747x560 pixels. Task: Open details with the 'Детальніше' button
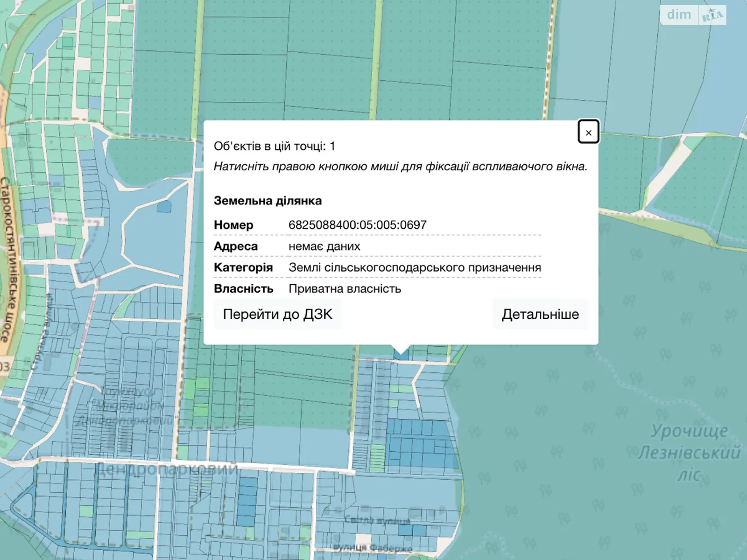click(x=540, y=314)
